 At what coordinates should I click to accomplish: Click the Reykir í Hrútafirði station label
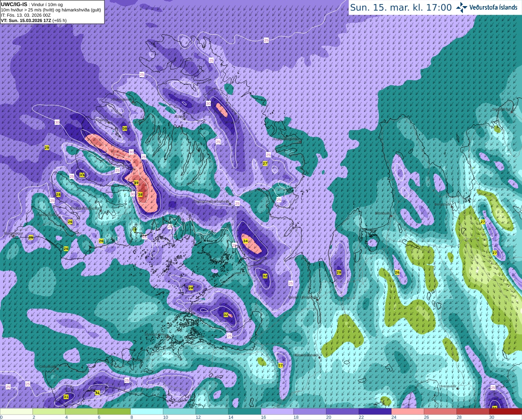tap(303, 297)
